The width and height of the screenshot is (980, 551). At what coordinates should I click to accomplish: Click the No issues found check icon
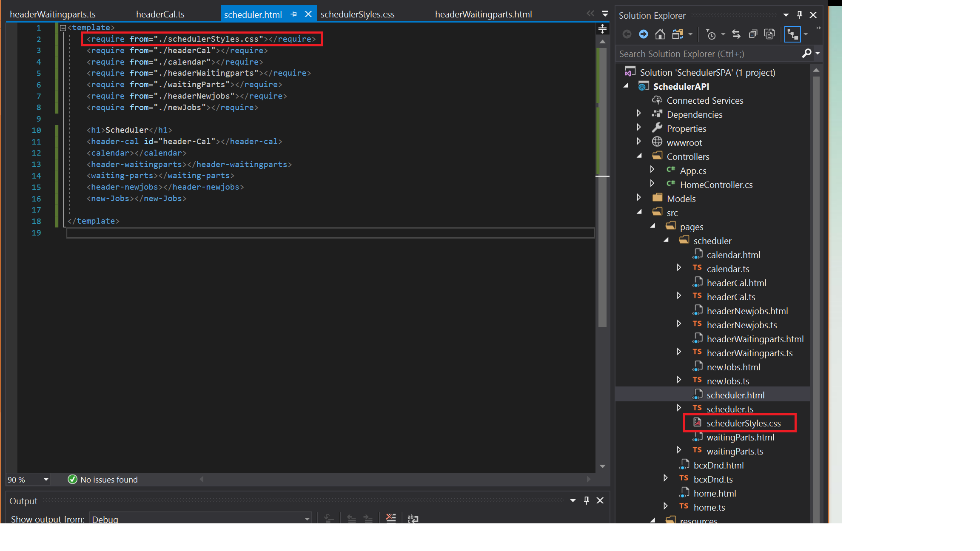[72, 479]
